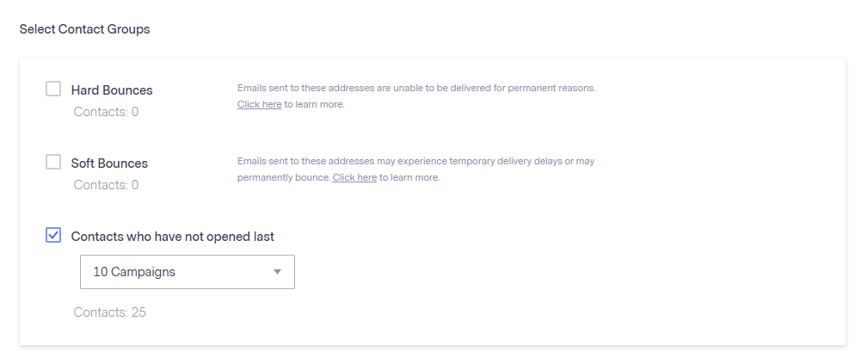Click 'to learn more' text after Hard Bounces link
This screenshot has height=364, width=868.
click(x=314, y=105)
